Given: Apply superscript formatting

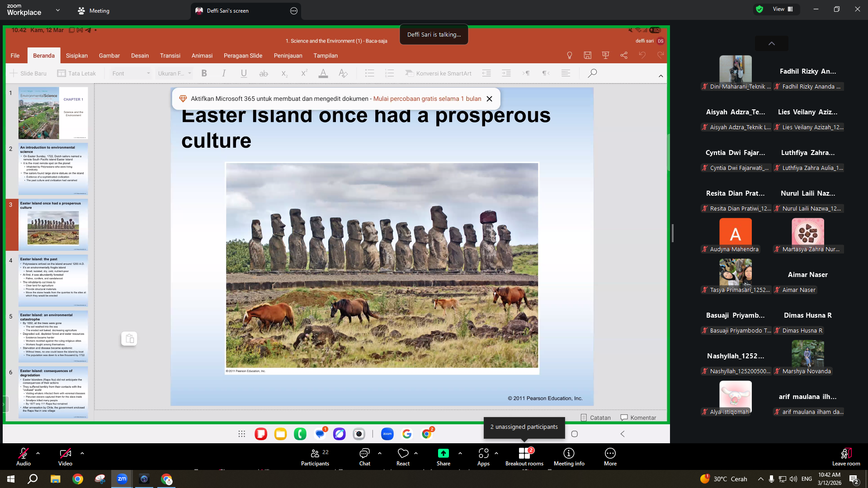Looking at the screenshot, I should (304, 73).
